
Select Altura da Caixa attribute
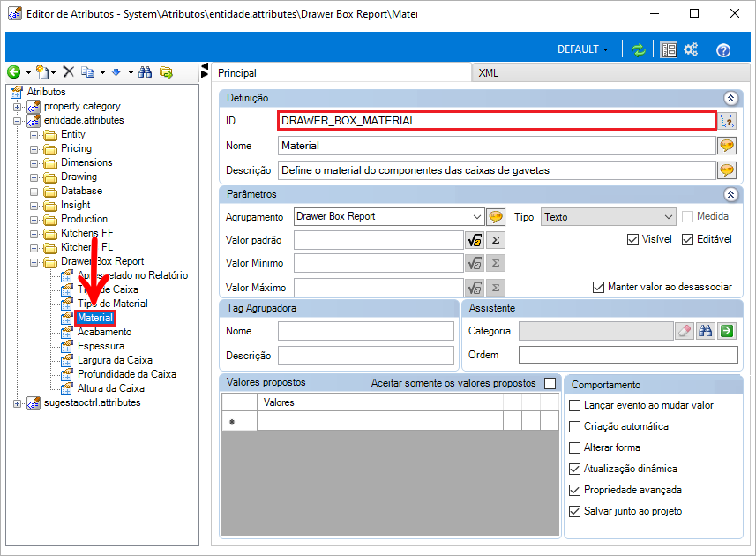tap(111, 388)
